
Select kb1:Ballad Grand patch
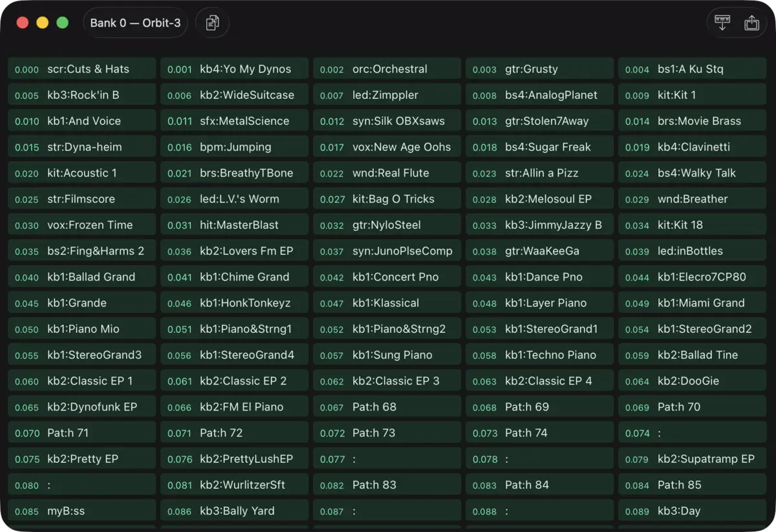(x=82, y=277)
